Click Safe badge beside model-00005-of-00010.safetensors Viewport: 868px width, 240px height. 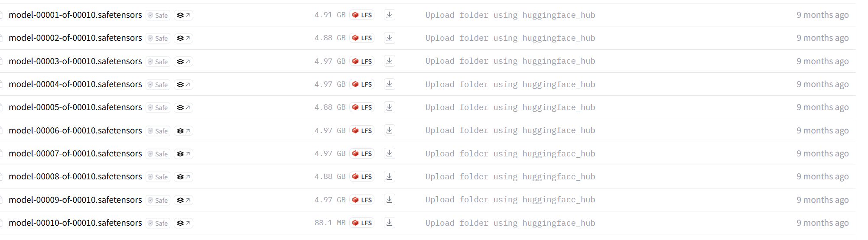[158, 108]
